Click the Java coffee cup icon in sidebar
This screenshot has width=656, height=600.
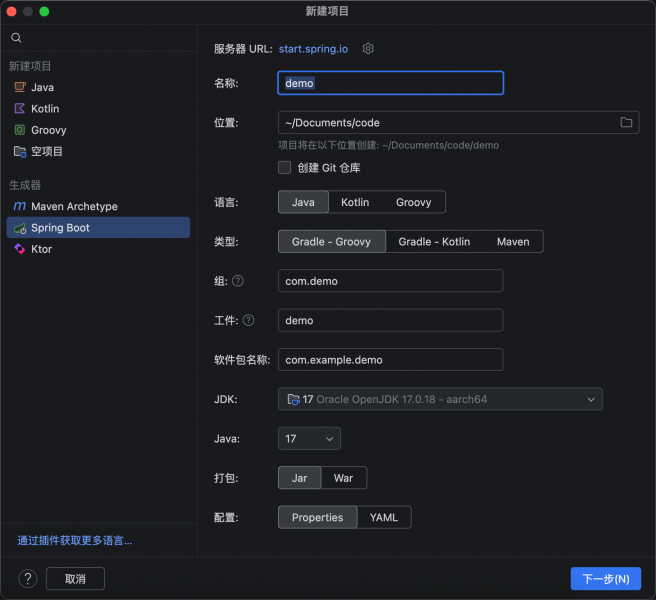click(x=20, y=87)
